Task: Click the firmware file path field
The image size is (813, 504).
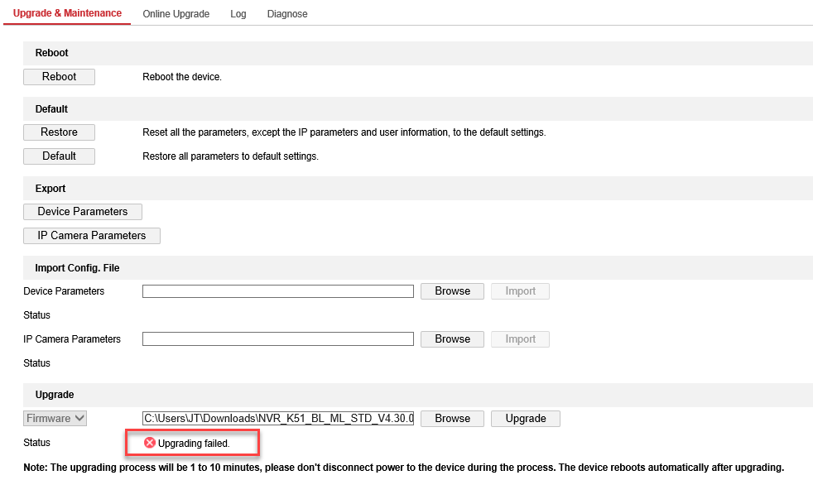Action: pyautogui.click(x=277, y=419)
